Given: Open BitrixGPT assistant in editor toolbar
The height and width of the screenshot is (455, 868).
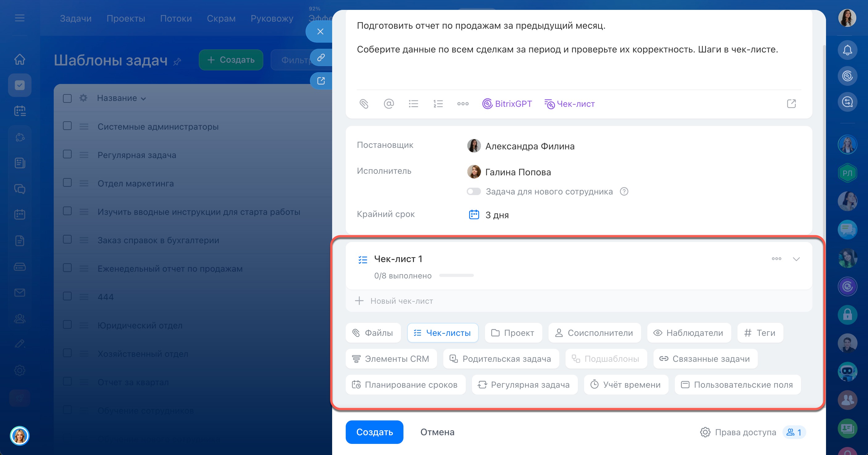Looking at the screenshot, I should pos(507,104).
